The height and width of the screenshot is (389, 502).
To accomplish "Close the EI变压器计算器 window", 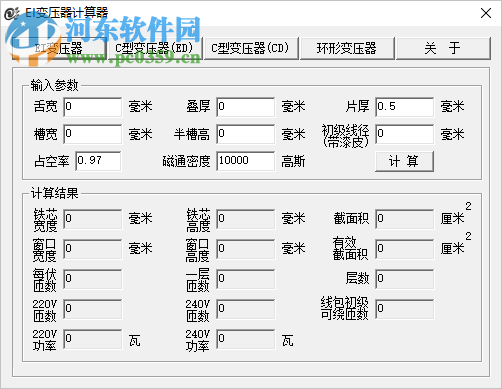I will point(486,13).
